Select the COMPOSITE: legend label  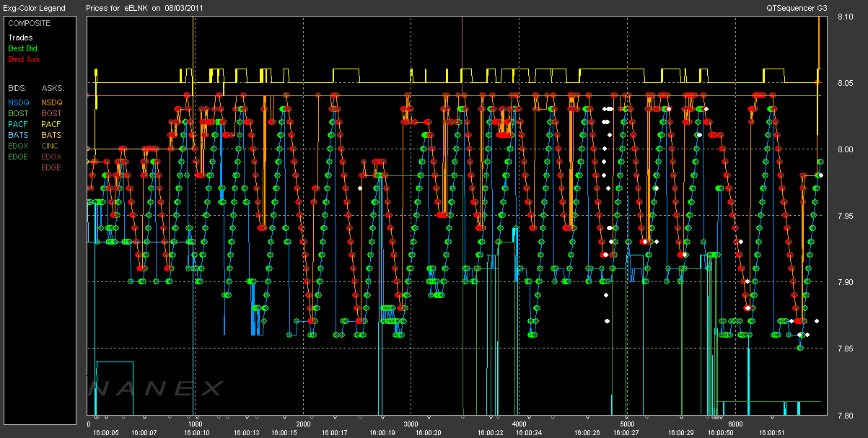pos(29,23)
